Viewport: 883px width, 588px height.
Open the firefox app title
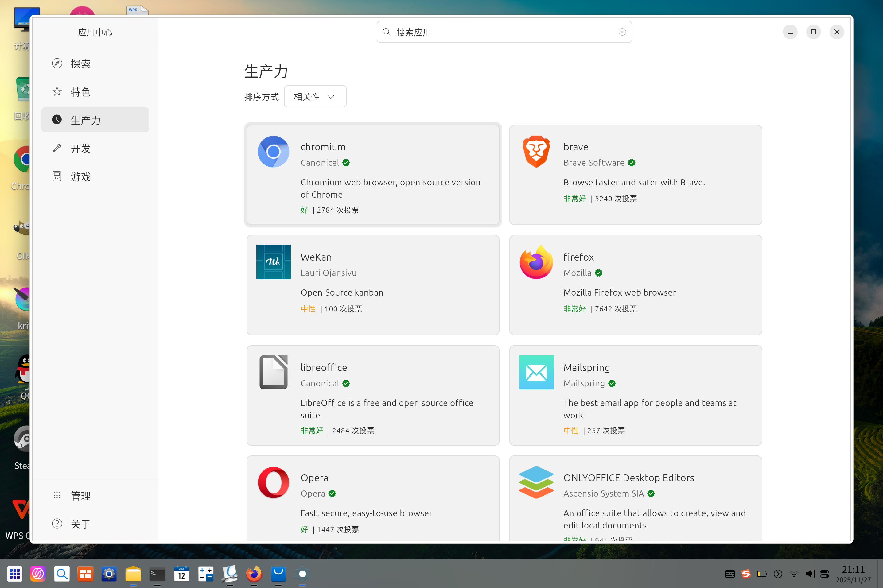tap(578, 257)
